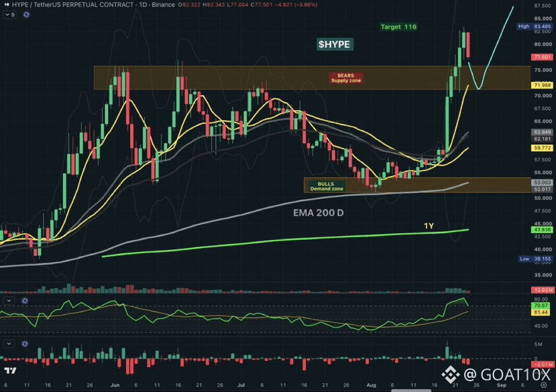Viewport: 556px width, 392px height.
Task: Click the green 70.57 RSI value label
Action: 541,306
